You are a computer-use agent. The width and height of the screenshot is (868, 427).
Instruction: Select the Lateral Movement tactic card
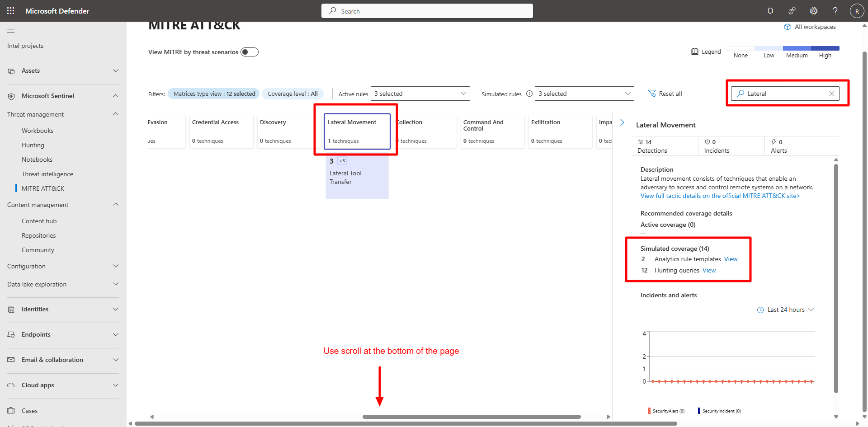click(x=357, y=131)
